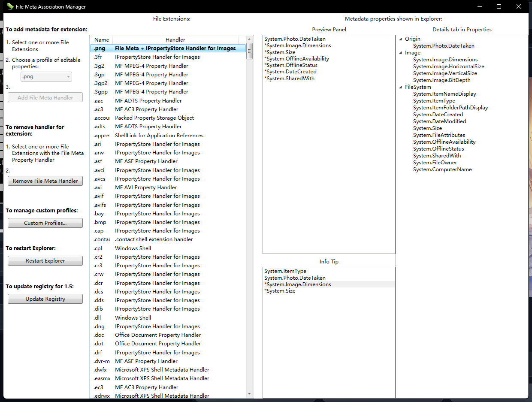Image resolution: width=532 pixels, height=402 pixels.
Task: Select the .ec3 extension row
Action: 169,387
